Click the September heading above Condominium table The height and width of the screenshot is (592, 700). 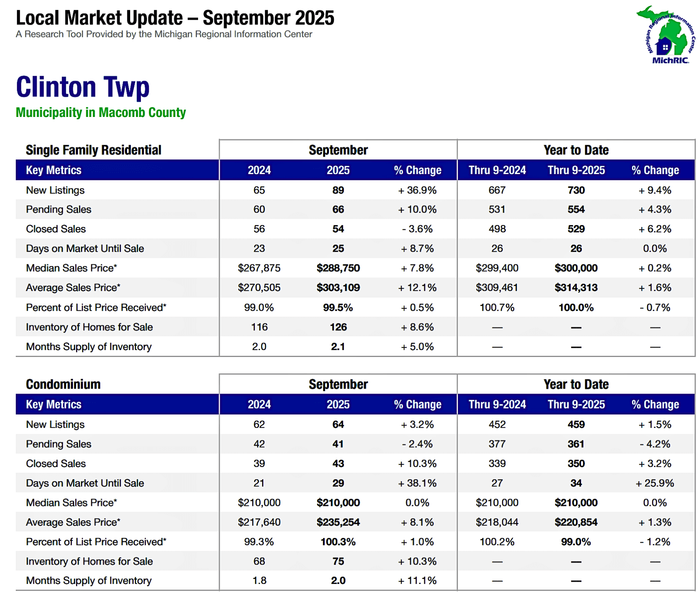338,384
